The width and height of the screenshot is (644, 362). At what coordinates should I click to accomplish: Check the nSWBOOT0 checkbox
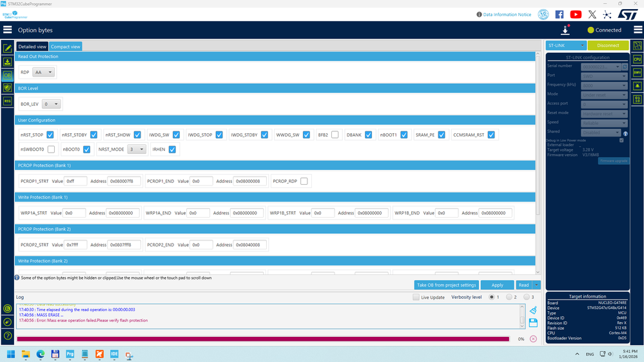[x=51, y=149]
